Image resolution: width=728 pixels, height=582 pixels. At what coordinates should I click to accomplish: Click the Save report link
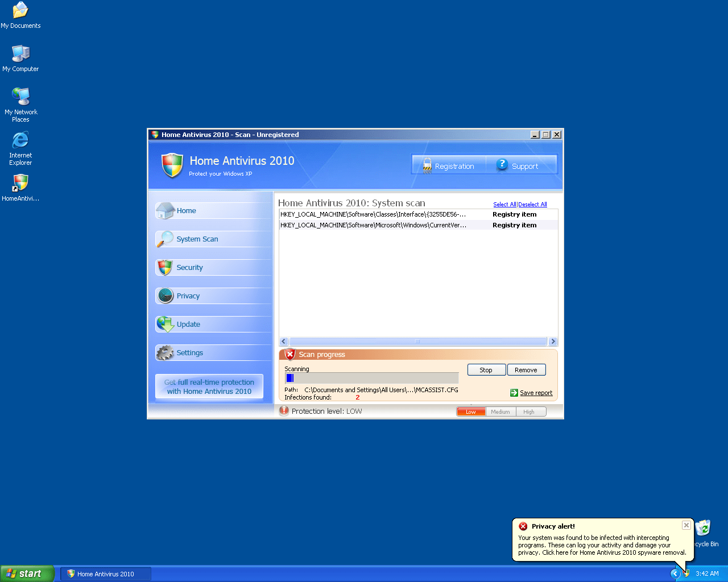pos(536,393)
